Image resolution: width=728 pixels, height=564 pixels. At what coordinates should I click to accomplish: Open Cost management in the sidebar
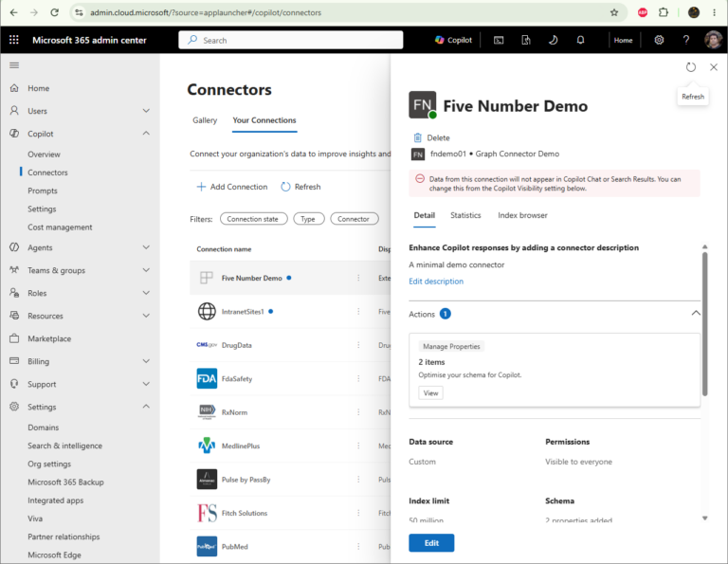60,227
